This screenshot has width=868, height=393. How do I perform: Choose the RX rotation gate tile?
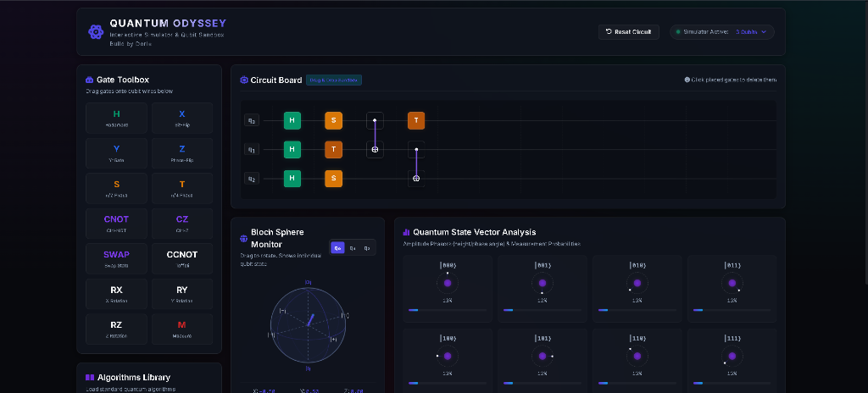tap(116, 294)
